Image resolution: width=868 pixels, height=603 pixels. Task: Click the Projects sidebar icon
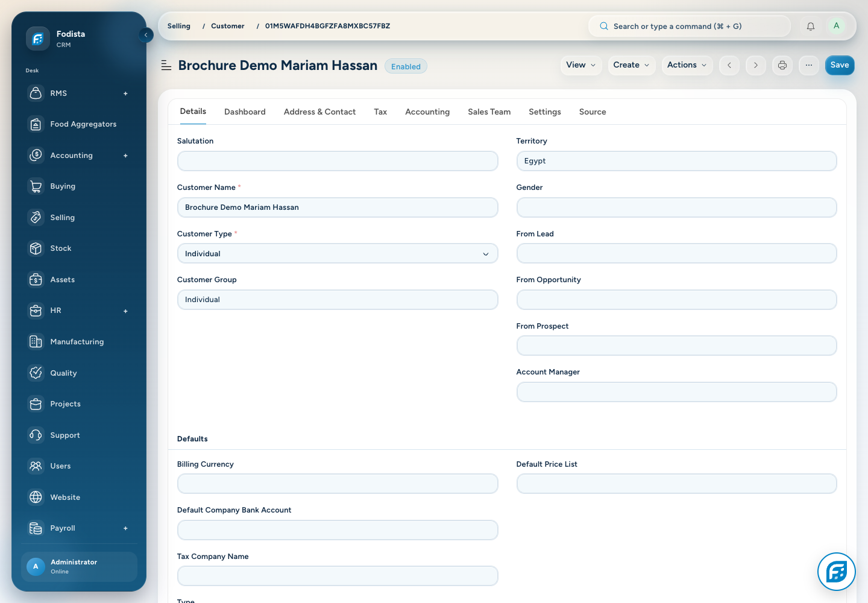pyautogui.click(x=36, y=404)
